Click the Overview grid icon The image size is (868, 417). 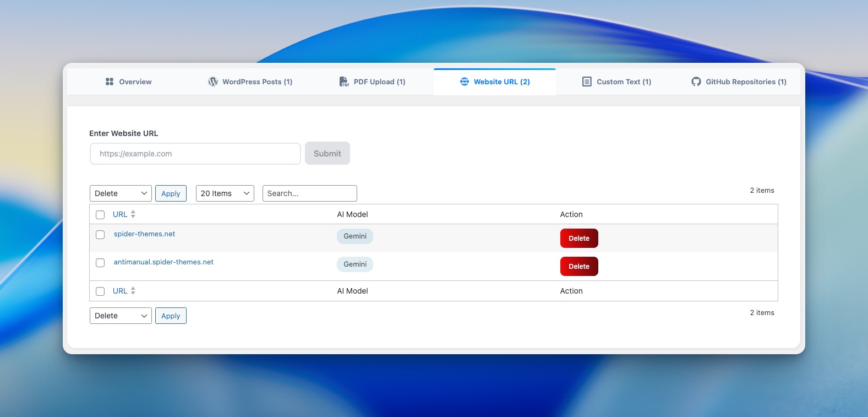tap(110, 82)
